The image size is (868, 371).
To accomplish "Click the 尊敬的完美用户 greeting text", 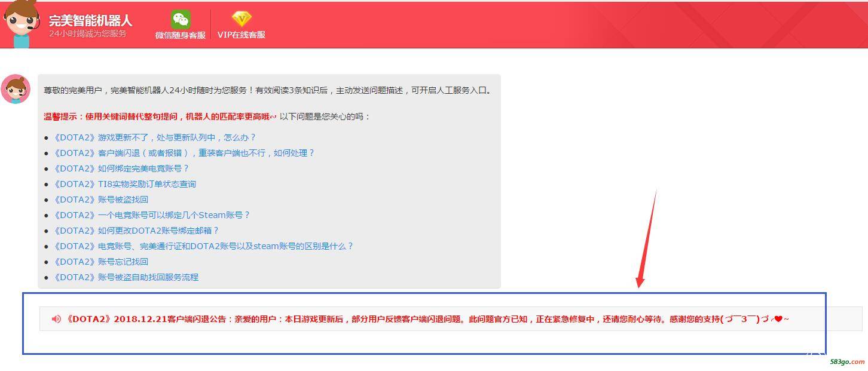I will click(268, 91).
